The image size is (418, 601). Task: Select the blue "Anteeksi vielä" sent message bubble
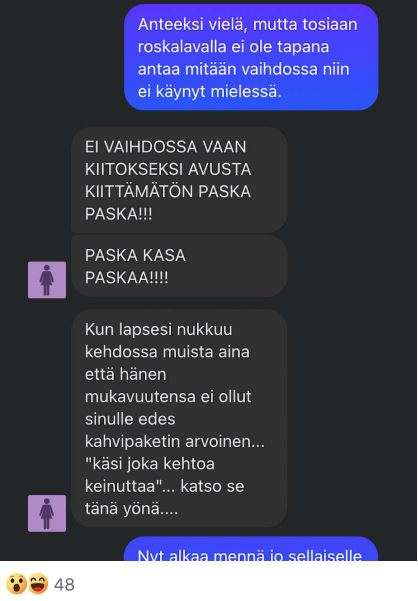tap(251, 57)
